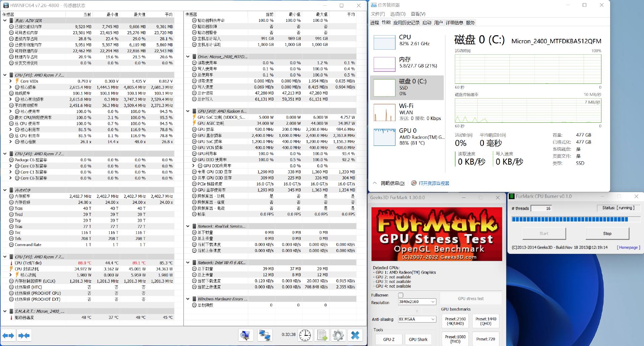
Task: Collapse the 系统: AZW SER sensor group
Action: click(x=5, y=20)
